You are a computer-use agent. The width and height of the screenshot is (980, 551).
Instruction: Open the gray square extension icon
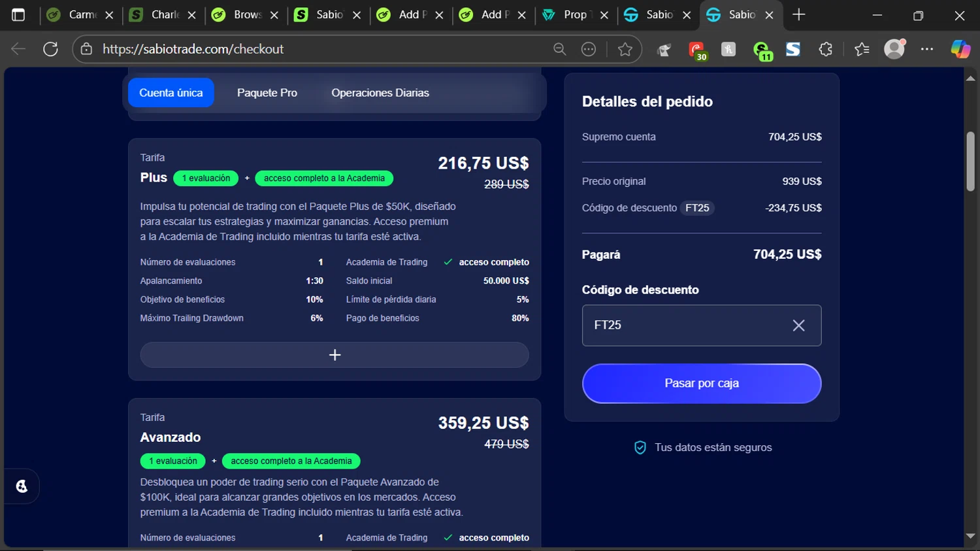tap(728, 49)
